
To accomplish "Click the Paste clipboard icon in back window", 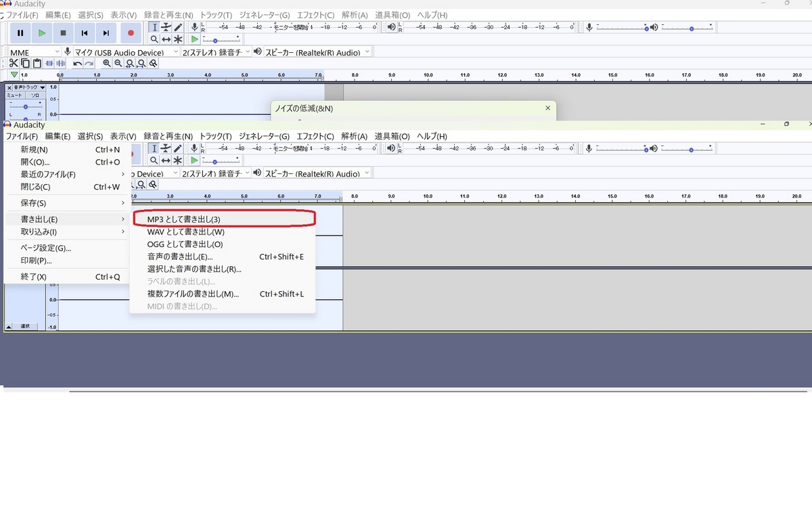I will pos(37,63).
